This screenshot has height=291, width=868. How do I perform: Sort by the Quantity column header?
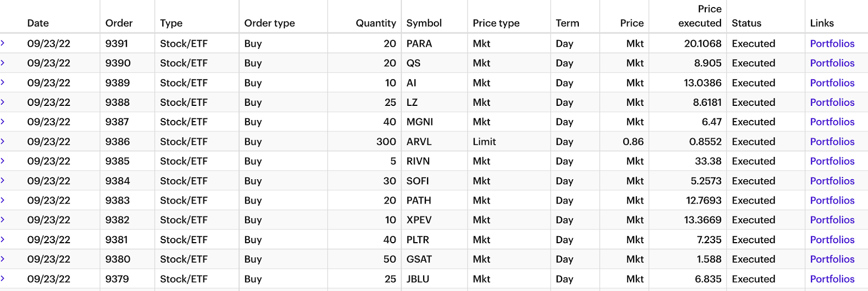(x=376, y=23)
